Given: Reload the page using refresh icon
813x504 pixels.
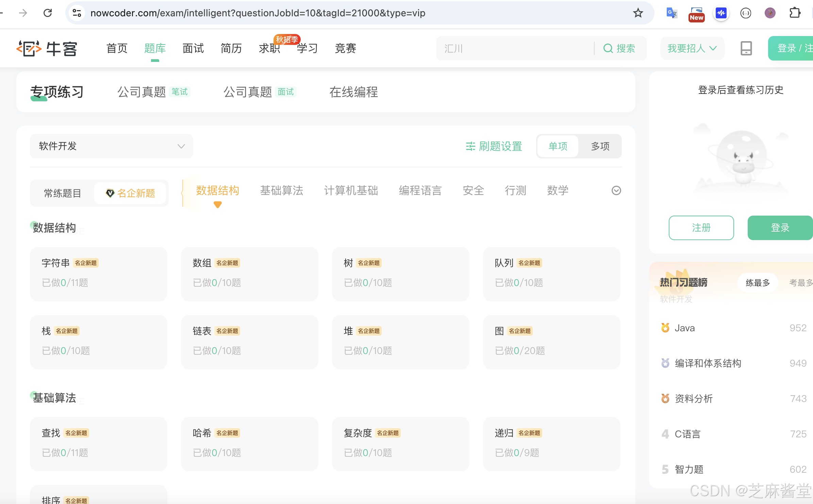Looking at the screenshot, I should coord(48,13).
